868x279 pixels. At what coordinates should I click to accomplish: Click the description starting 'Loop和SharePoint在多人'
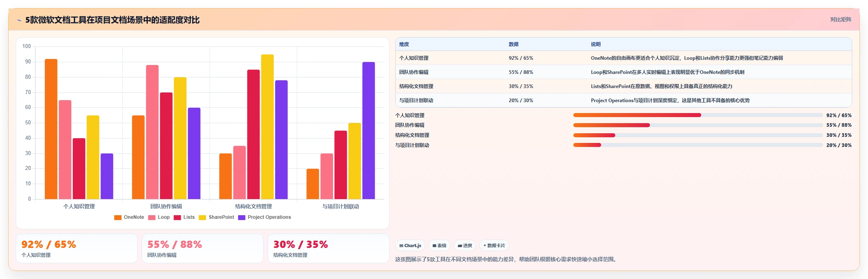pos(668,72)
